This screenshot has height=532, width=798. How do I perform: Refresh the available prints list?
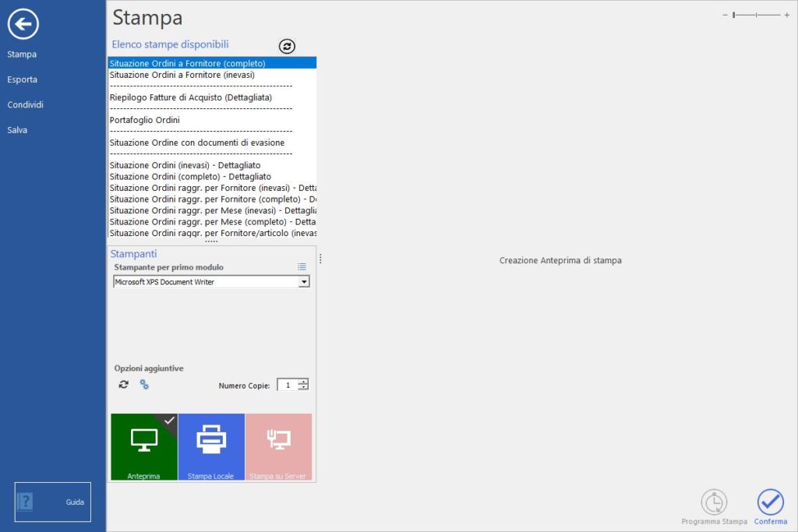287,46
